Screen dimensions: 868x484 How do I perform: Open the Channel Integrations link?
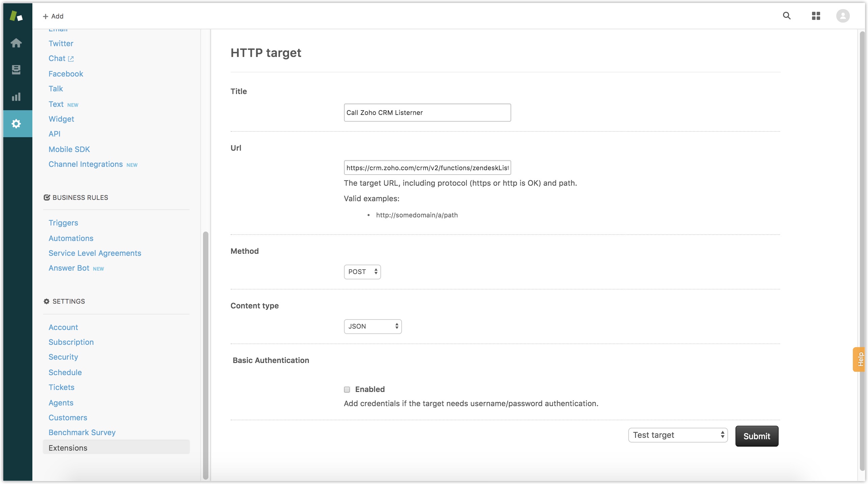pyautogui.click(x=85, y=164)
